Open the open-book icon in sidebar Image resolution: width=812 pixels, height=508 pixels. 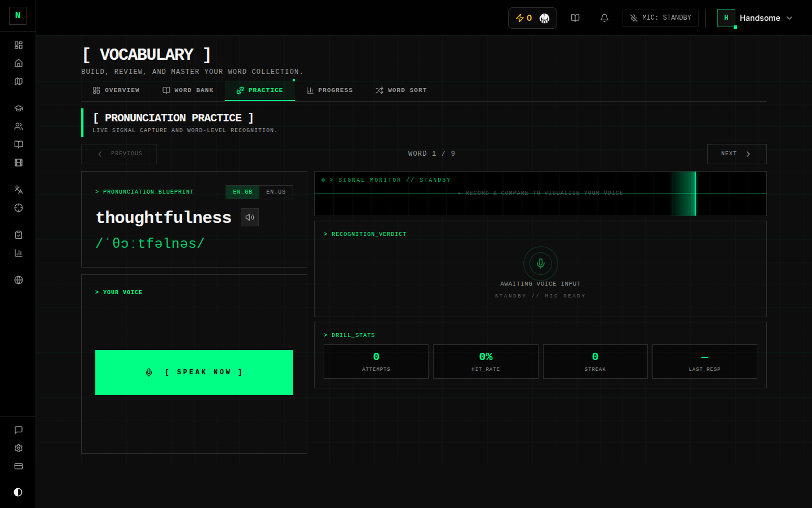(x=19, y=144)
